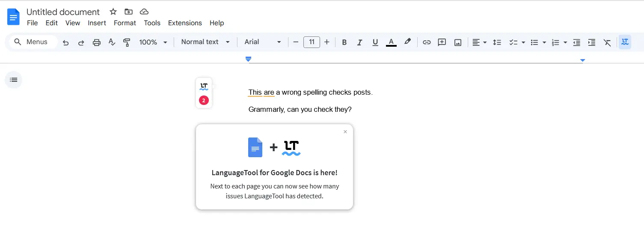This screenshot has width=644, height=245.
Task: Open the text alignment dropdown
Action: tap(479, 42)
